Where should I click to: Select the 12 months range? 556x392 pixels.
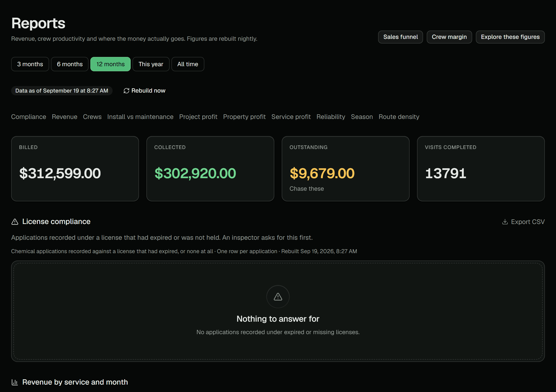[111, 64]
